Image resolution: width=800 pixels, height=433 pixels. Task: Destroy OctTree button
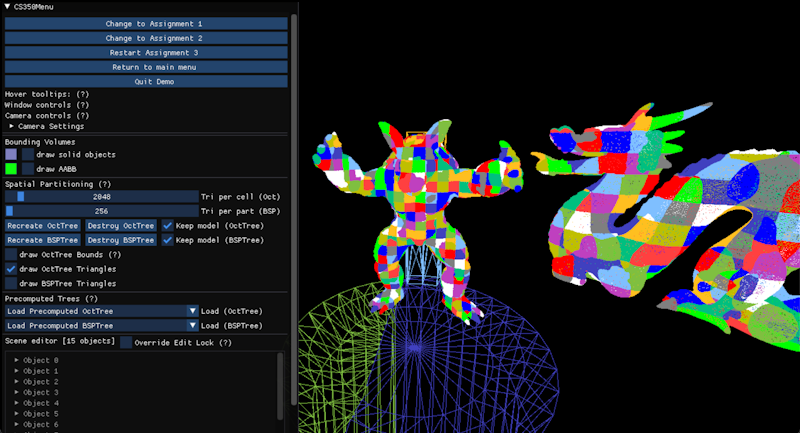tap(120, 225)
